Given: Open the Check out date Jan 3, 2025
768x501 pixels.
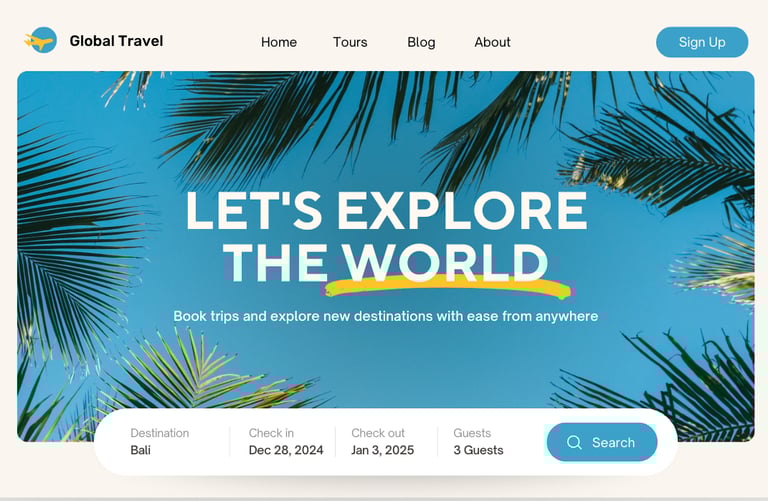Looking at the screenshot, I should pos(383,442).
